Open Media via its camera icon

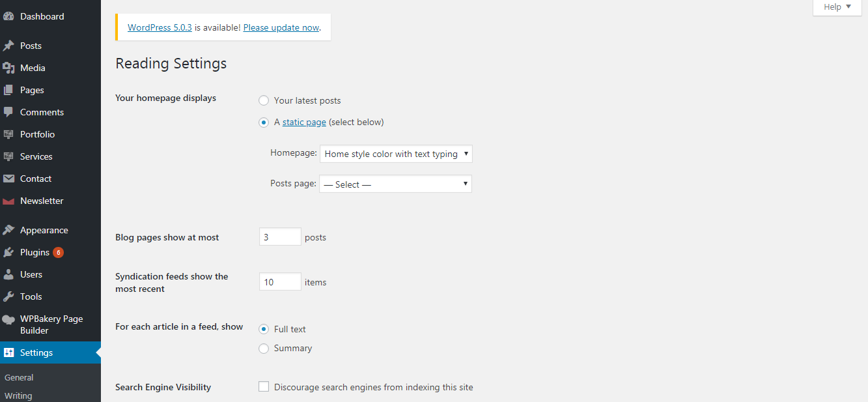click(x=8, y=68)
